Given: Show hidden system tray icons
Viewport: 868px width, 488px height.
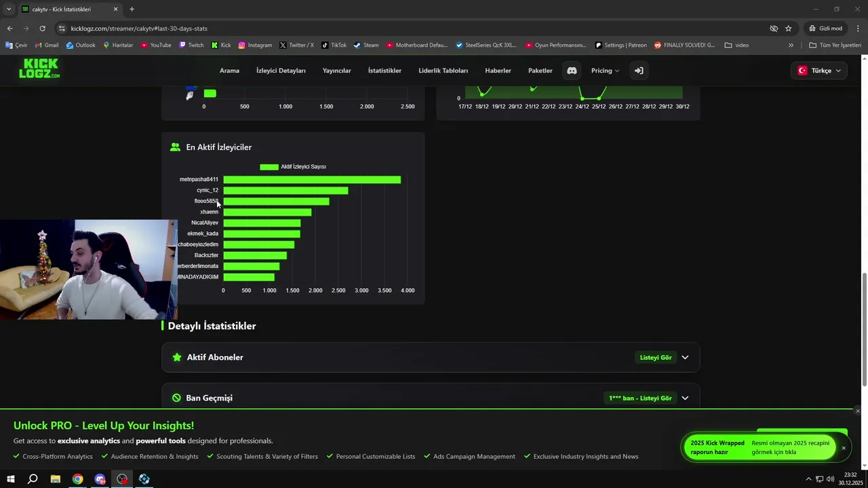Looking at the screenshot, I should (x=808, y=479).
